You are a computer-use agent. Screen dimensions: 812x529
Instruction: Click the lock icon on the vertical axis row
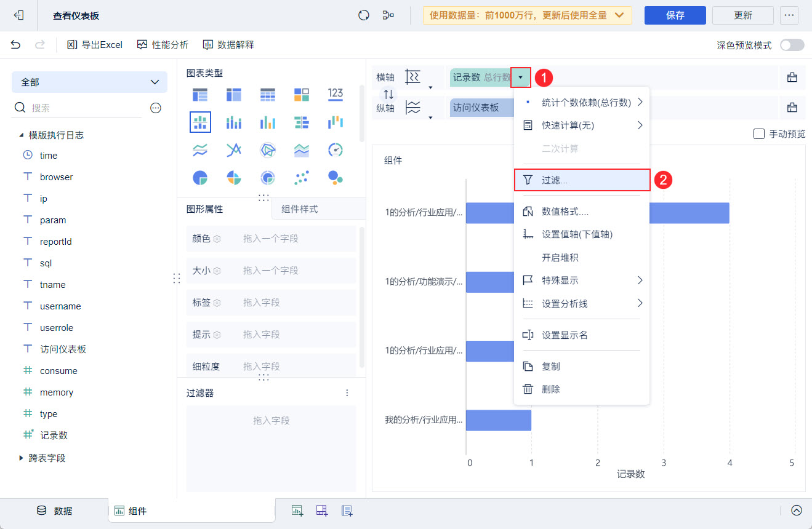coord(792,108)
